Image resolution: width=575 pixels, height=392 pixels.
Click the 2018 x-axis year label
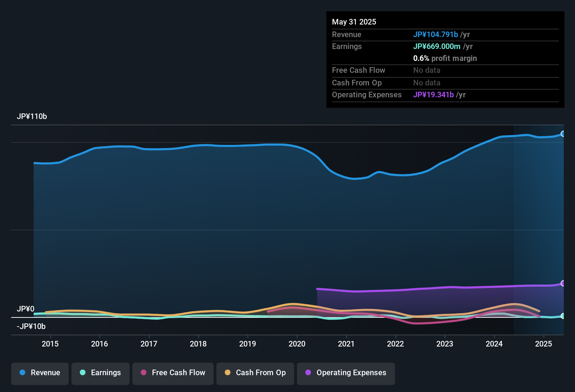[x=198, y=344]
